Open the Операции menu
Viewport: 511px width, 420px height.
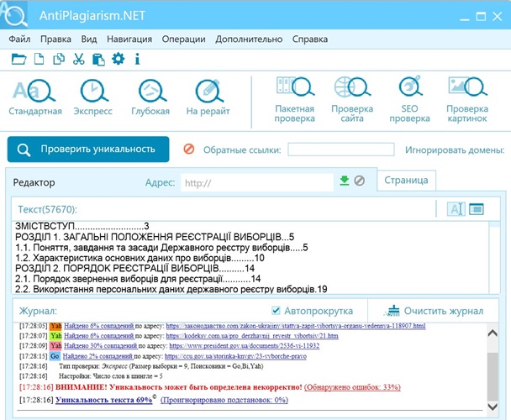click(x=184, y=39)
